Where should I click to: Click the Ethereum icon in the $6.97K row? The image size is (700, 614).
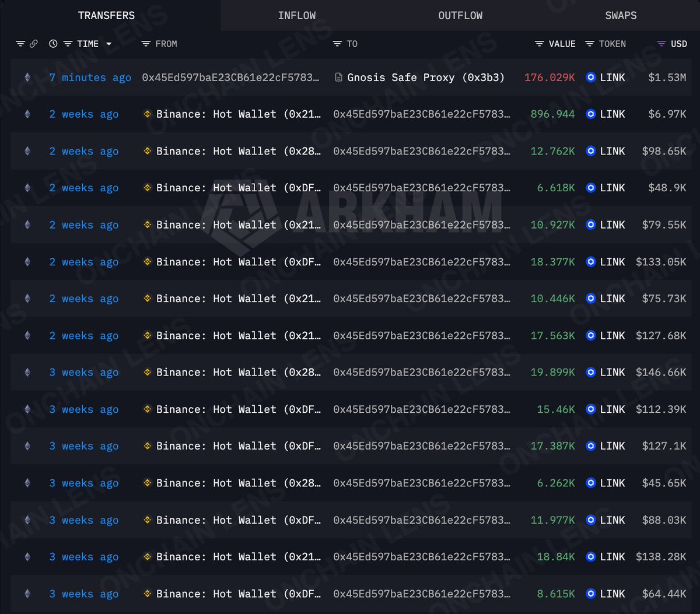coord(27,114)
